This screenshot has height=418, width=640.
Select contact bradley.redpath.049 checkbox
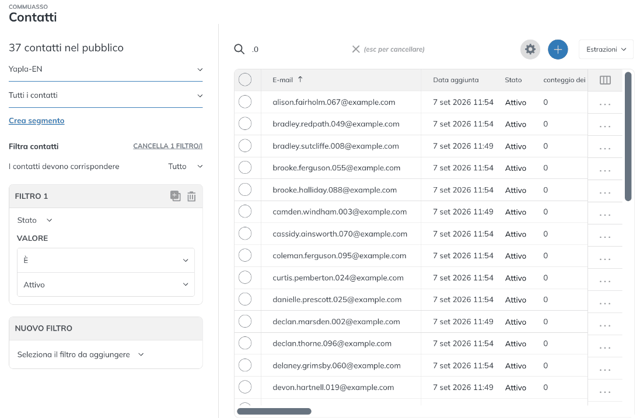(x=245, y=124)
